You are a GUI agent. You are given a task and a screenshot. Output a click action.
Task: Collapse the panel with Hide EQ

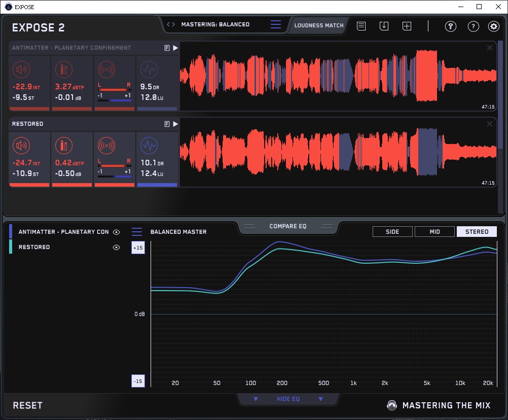click(x=288, y=399)
